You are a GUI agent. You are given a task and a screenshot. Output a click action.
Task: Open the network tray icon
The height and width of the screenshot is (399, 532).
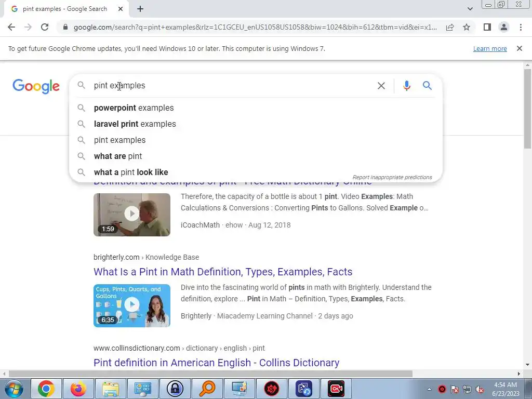click(467, 389)
